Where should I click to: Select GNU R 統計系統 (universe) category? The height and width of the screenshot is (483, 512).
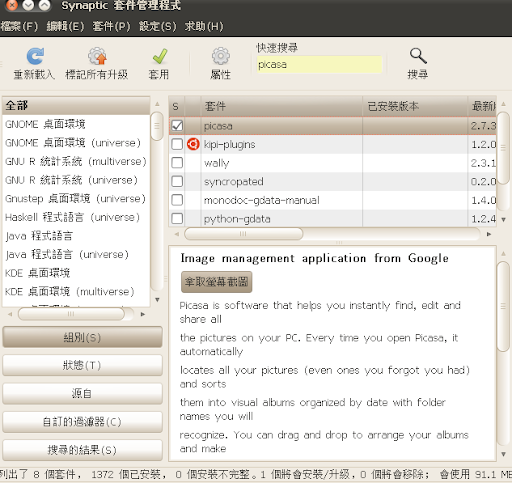click(x=71, y=180)
